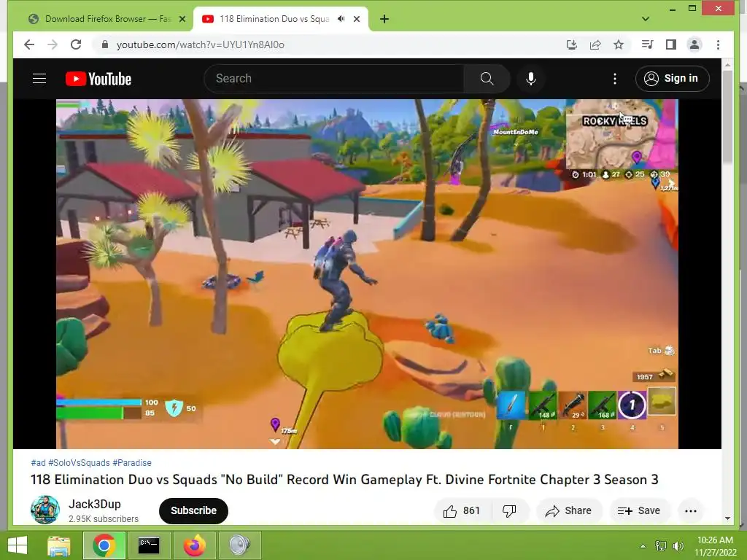Click the YouTube logo
This screenshot has width=747, height=560.
[x=98, y=79]
